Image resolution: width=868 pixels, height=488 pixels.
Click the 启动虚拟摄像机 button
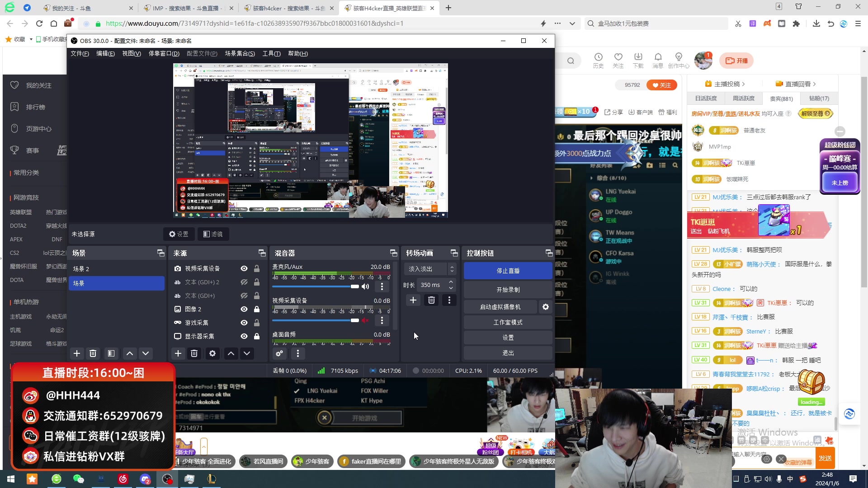500,307
